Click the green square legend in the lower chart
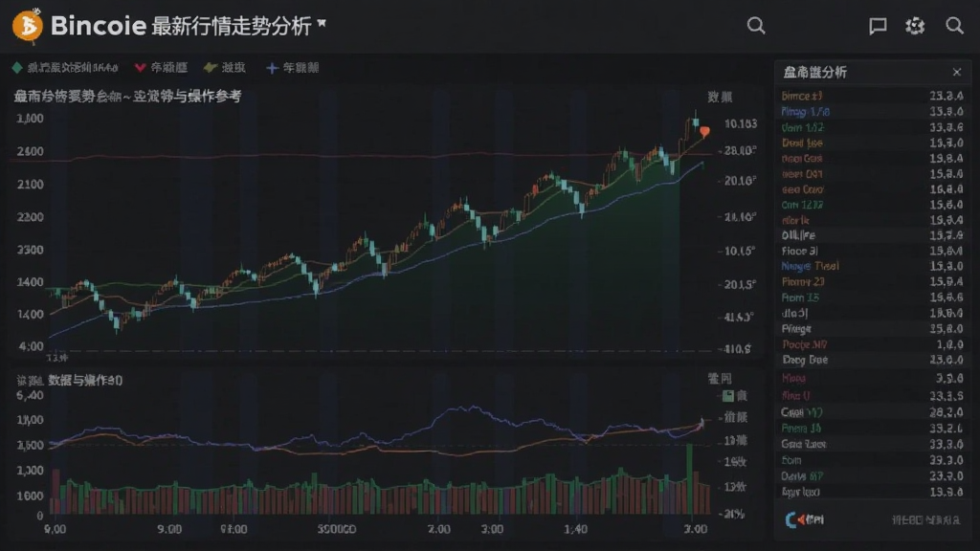 coord(728,395)
